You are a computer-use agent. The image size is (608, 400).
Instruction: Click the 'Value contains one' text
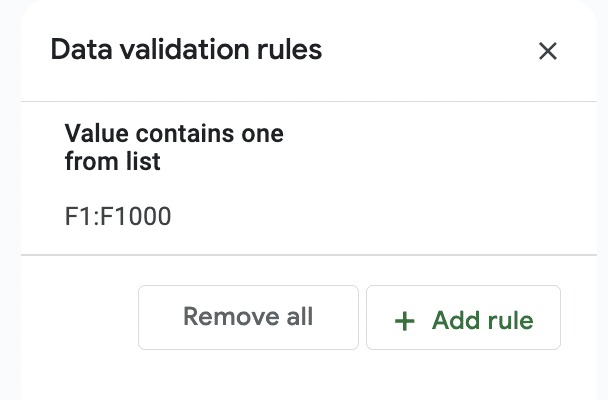[x=174, y=134]
